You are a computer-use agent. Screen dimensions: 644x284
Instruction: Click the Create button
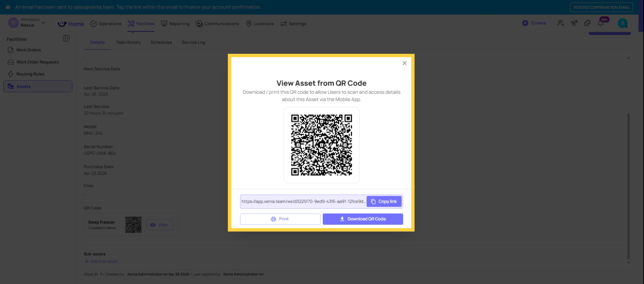[x=534, y=23]
